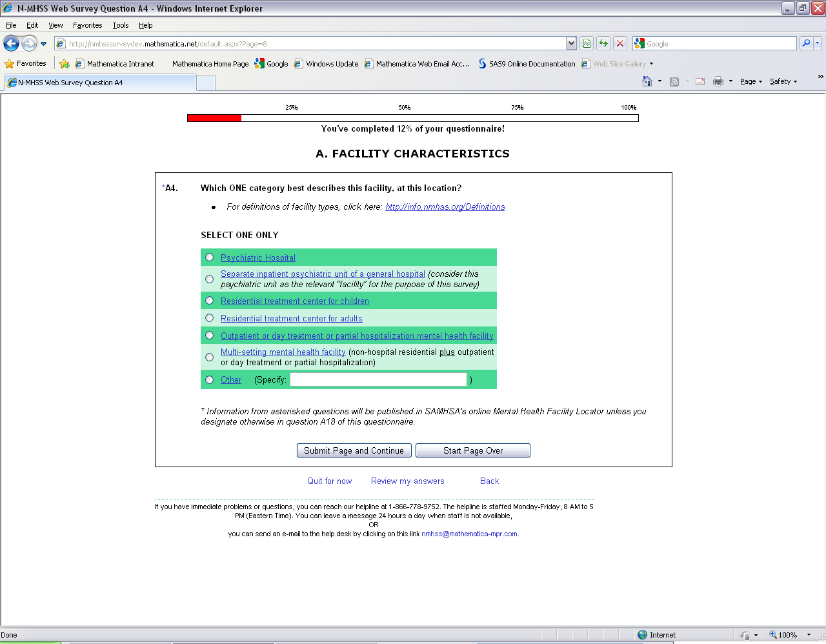The height and width of the screenshot is (644, 826).
Task: Go back with the browser Back arrow
Action: [11, 43]
